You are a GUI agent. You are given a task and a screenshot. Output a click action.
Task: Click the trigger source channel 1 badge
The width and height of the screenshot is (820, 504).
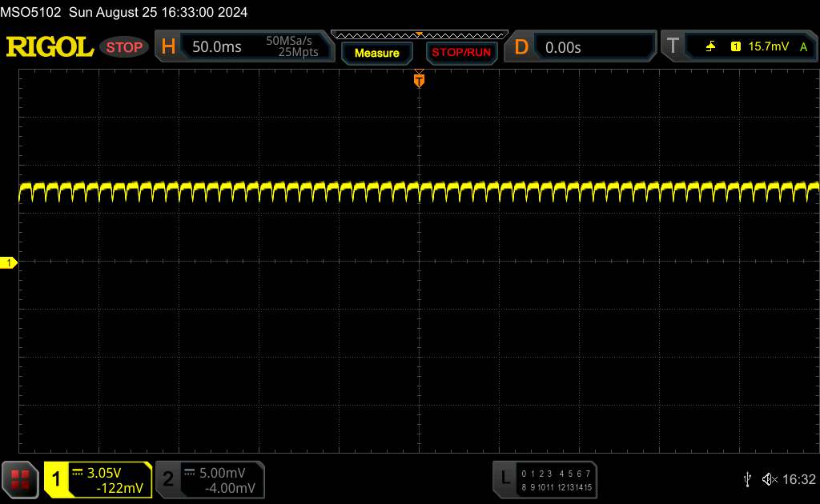[x=736, y=46]
